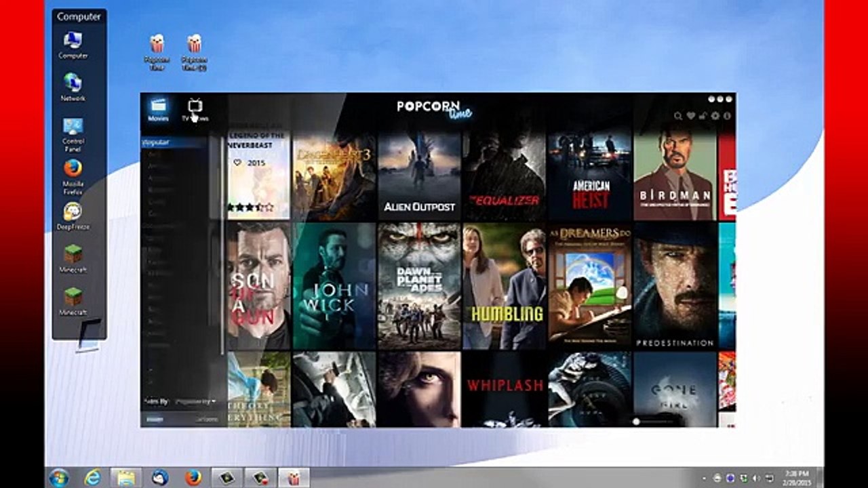The height and width of the screenshot is (488, 868).
Task: Open the Predestination poster
Action: click(x=675, y=286)
